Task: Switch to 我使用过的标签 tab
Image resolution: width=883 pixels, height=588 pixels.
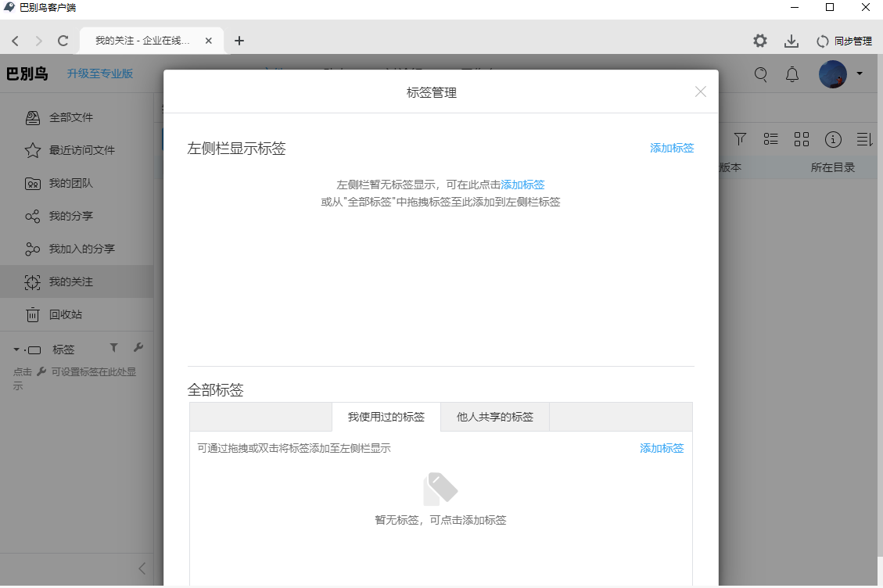Action: tap(386, 417)
